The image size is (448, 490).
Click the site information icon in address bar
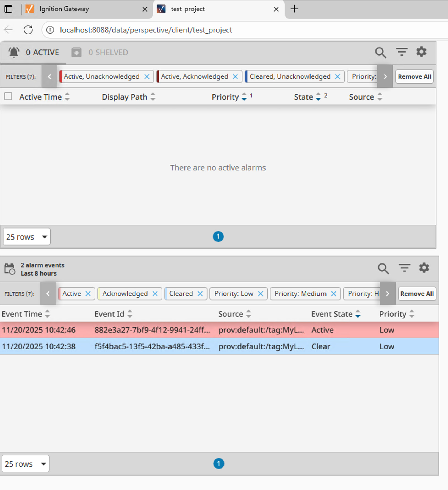tap(50, 30)
